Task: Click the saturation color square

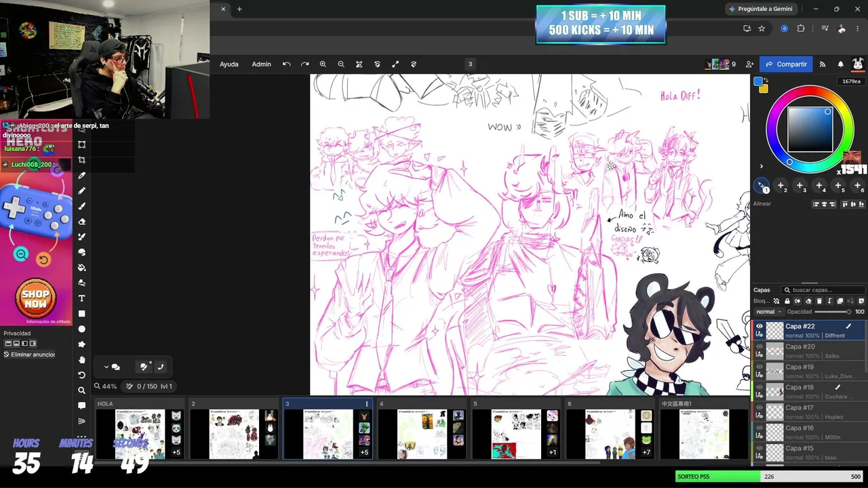Action: [x=810, y=129]
